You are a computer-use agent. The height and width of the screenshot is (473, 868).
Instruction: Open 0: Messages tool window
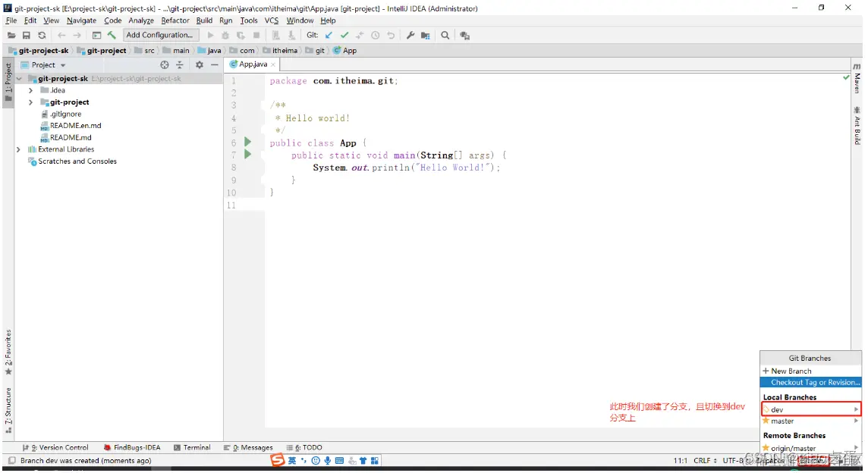click(249, 447)
